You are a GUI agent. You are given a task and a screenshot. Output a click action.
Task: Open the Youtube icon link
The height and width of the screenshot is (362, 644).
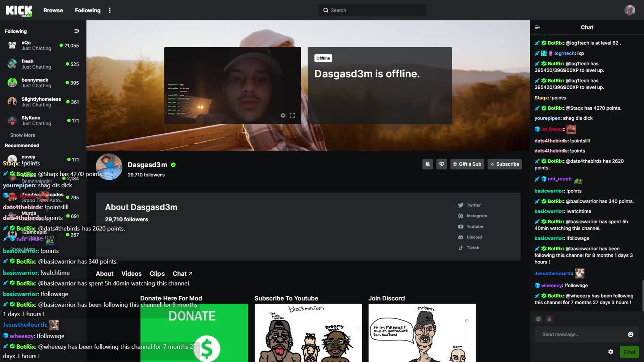pyautogui.click(x=460, y=227)
